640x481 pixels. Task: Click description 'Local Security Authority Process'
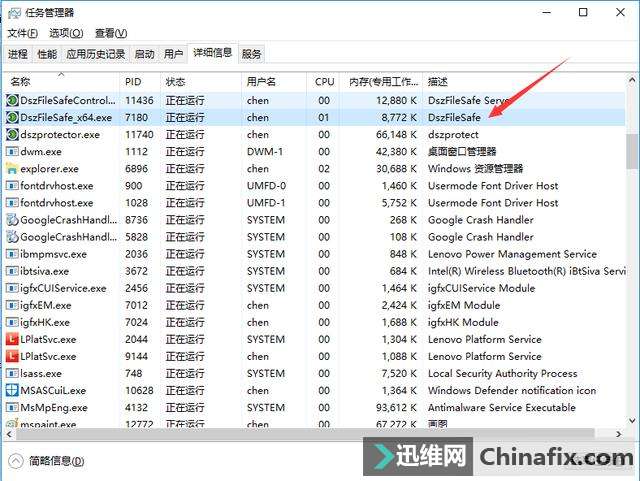[502, 373]
